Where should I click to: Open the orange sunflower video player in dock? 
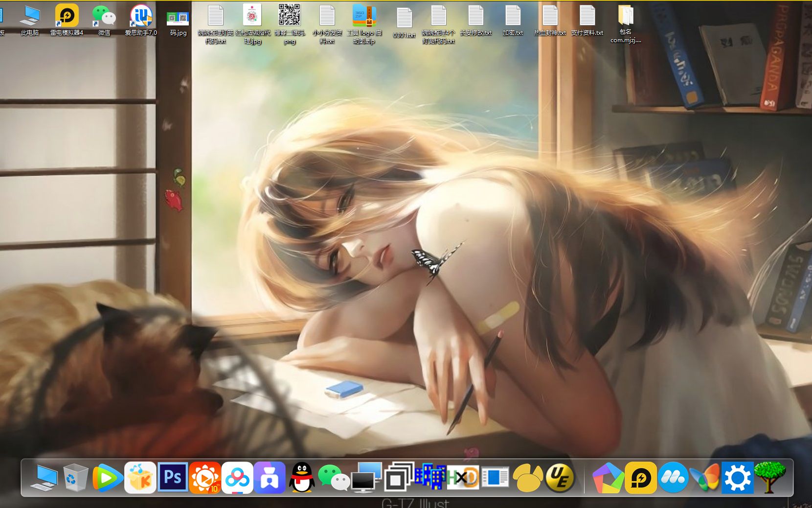pos(205,478)
